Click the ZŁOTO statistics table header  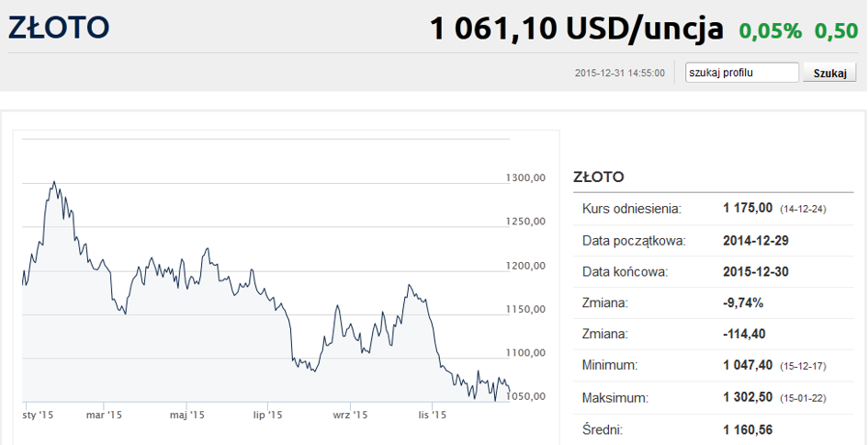598,177
